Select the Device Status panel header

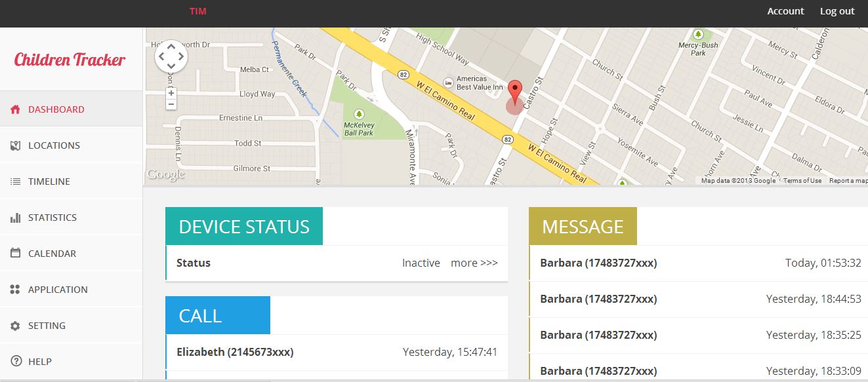point(244,226)
